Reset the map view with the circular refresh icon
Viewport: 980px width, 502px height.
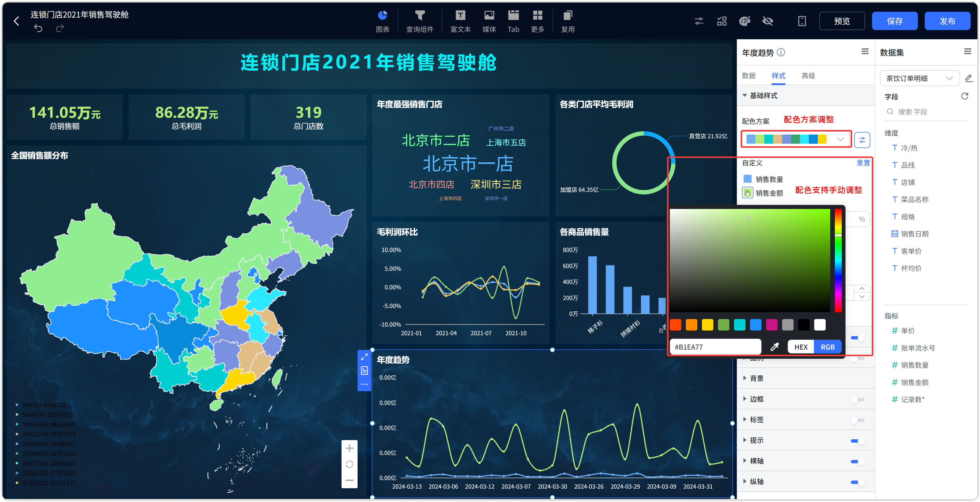349,464
